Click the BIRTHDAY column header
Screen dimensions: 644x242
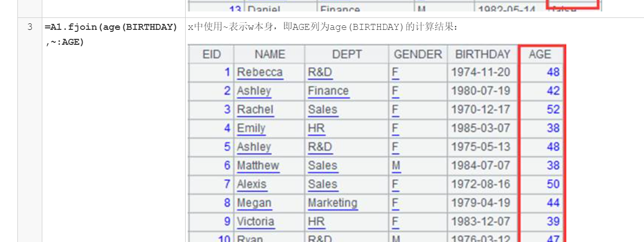tap(483, 54)
